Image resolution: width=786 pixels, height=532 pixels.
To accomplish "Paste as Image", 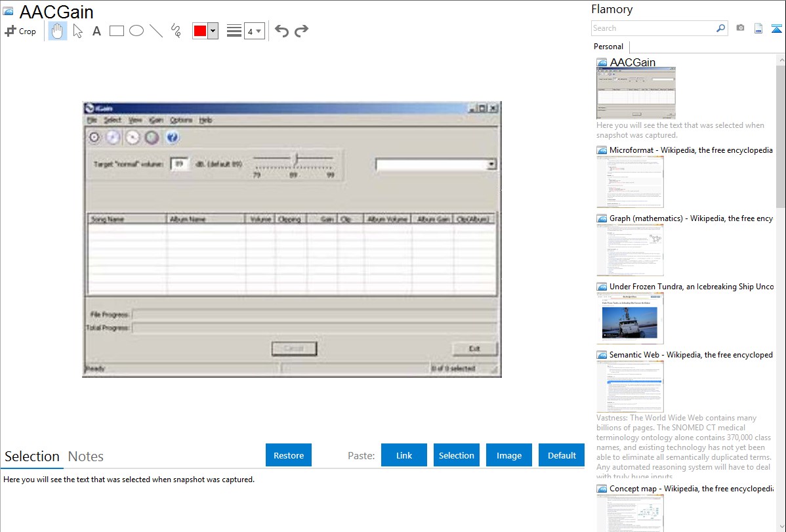I will pos(508,455).
